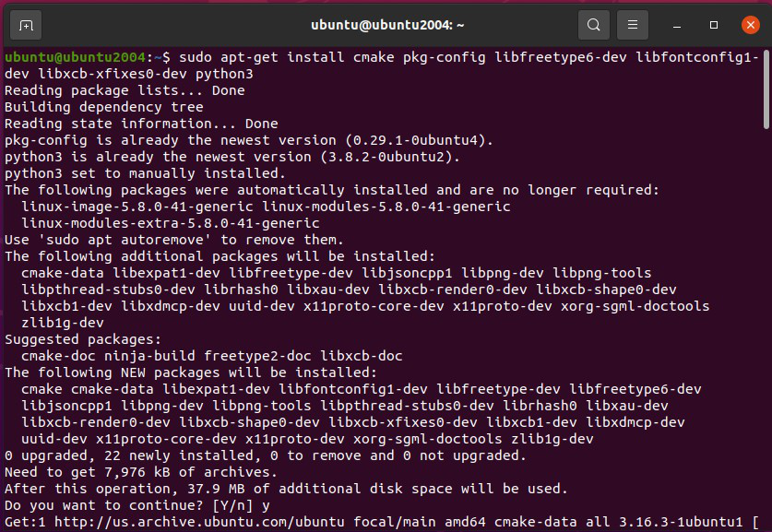Click the linux-image-5.8.0-41-generic package text
This screenshot has width=772, height=532.
[137, 207]
